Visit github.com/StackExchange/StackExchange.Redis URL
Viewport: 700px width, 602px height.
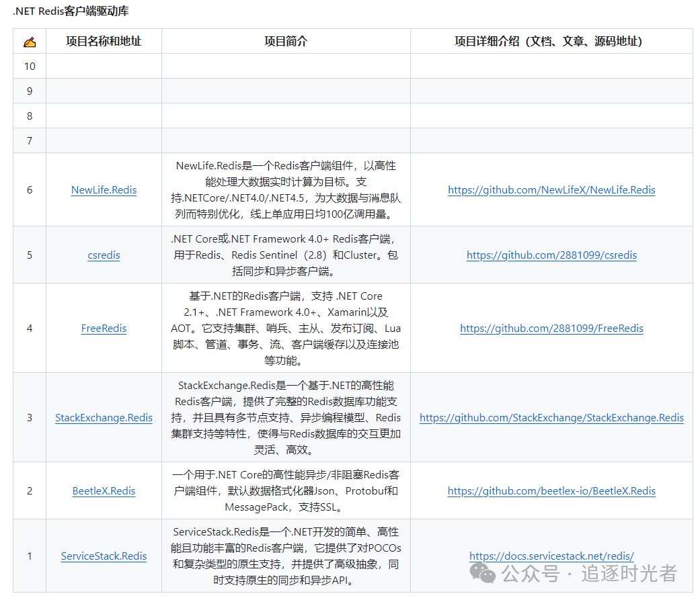(x=552, y=418)
